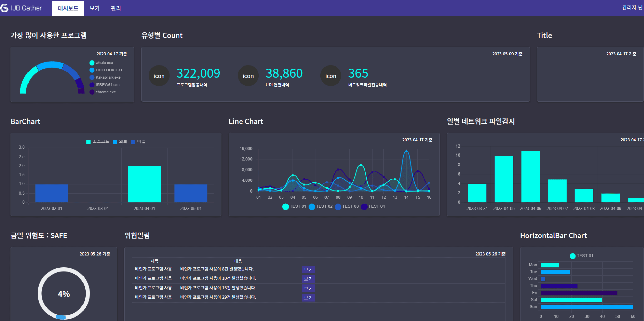The image size is (644, 321).
Task: Toggle chrome.exe legend entry
Action: coord(103,92)
